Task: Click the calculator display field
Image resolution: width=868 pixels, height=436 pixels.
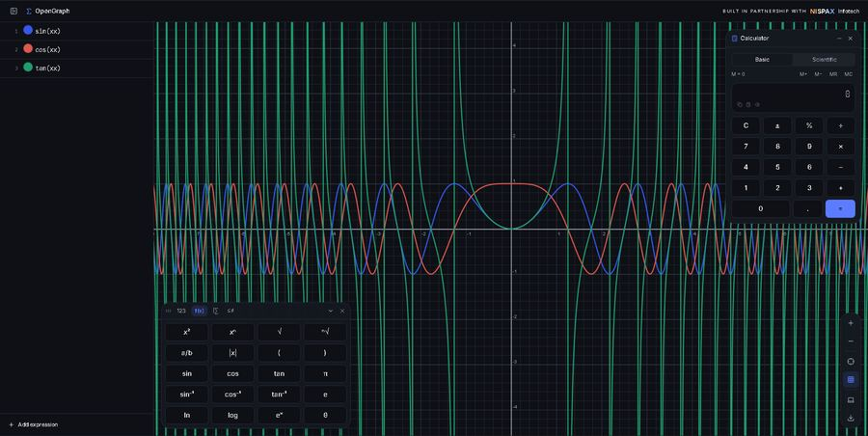Action: (x=793, y=98)
